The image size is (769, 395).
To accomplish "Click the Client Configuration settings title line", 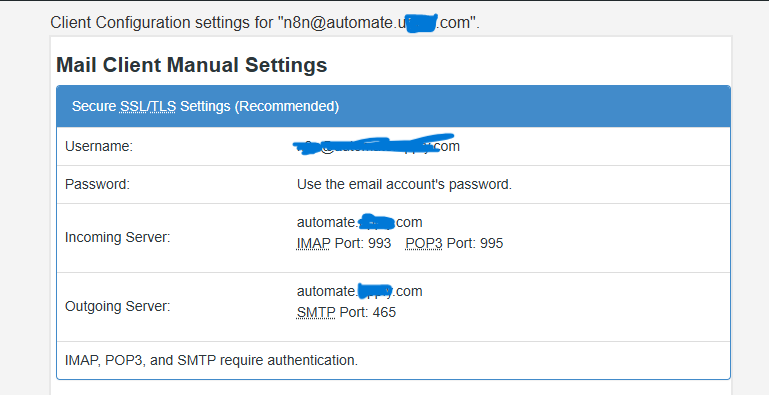I will point(265,23).
